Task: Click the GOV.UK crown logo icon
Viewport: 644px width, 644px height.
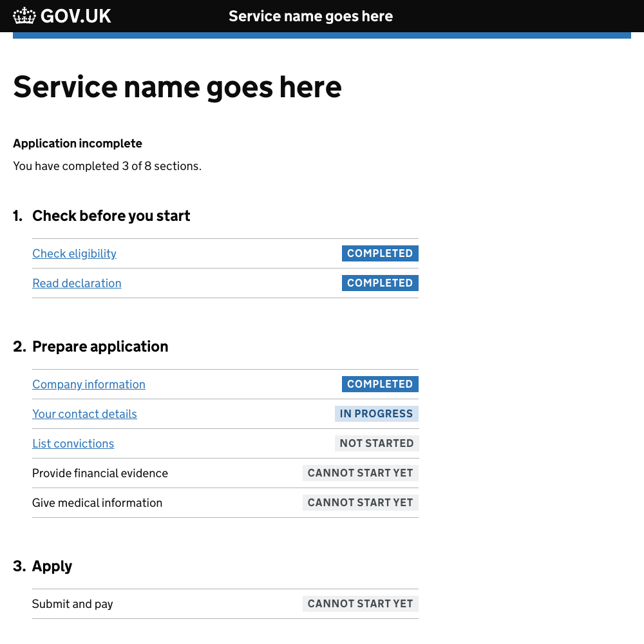Action: tap(24, 15)
